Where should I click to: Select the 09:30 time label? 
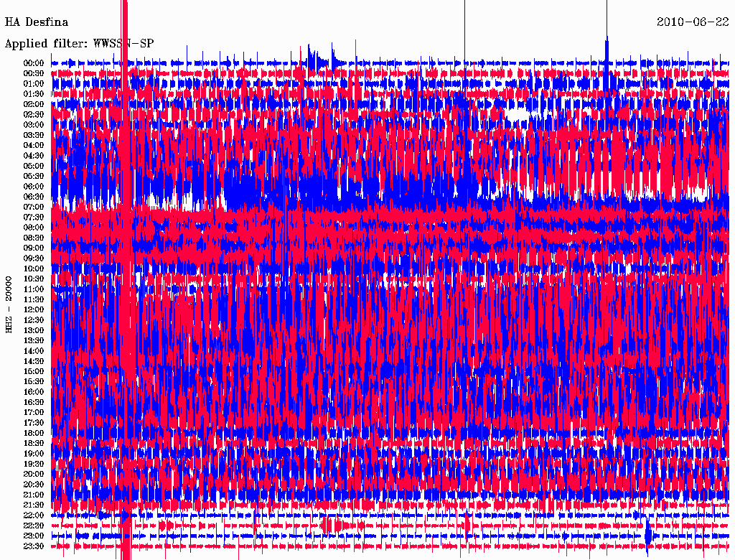pos(34,258)
